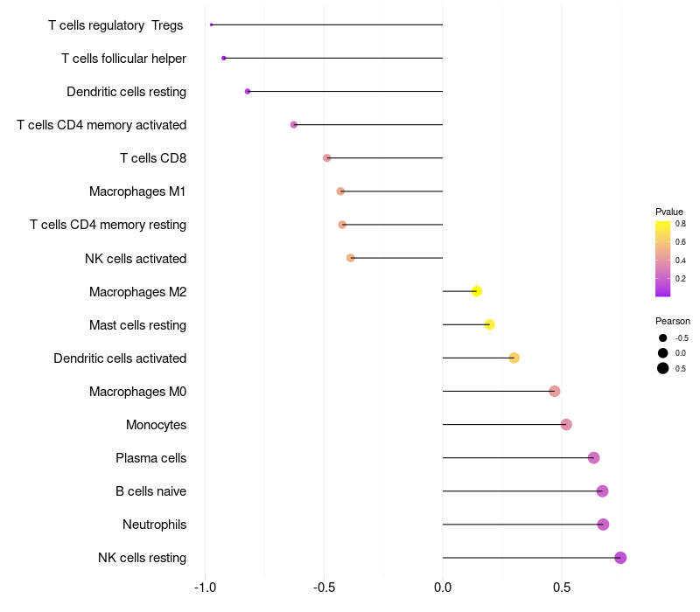Click the NK cells activated dot
This screenshot has height=612, width=700.
(x=351, y=258)
